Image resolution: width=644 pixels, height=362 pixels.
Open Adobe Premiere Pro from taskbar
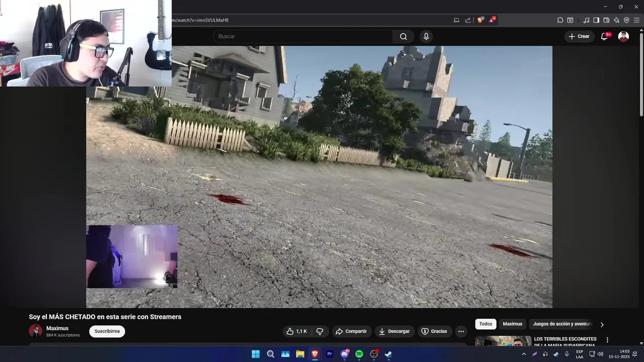click(330, 354)
